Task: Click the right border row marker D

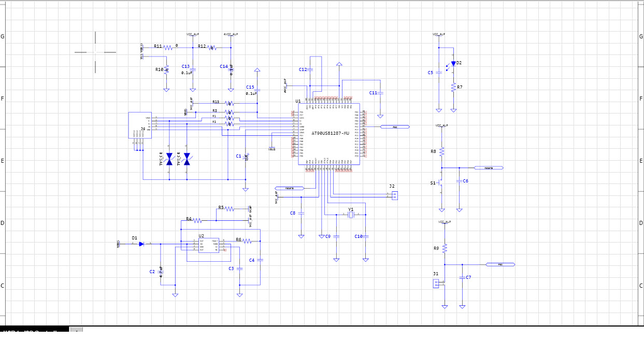Action: [x=641, y=223]
